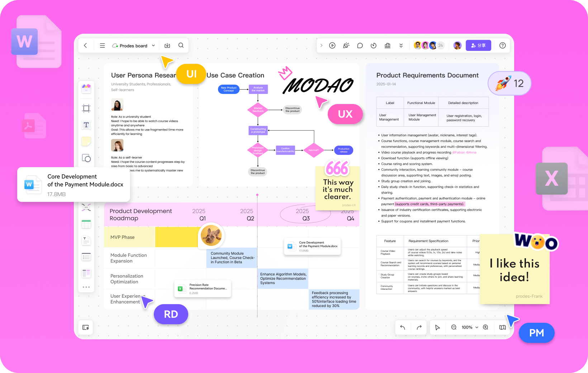Open the timer tool in the top toolbar
Viewport: 588px width, 373px height.
pyautogui.click(x=374, y=46)
